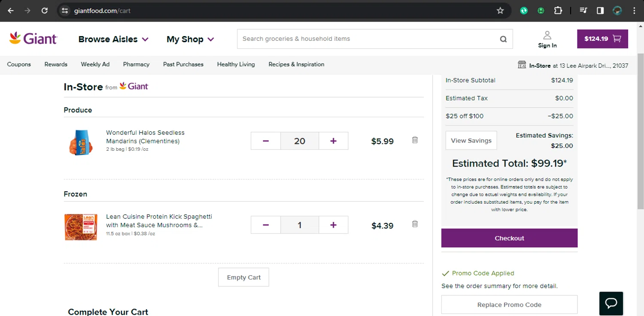Click the Lean Cuisine quantity field showing 1
The height and width of the screenshot is (316, 644).
pyautogui.click(x=300, y=225)
